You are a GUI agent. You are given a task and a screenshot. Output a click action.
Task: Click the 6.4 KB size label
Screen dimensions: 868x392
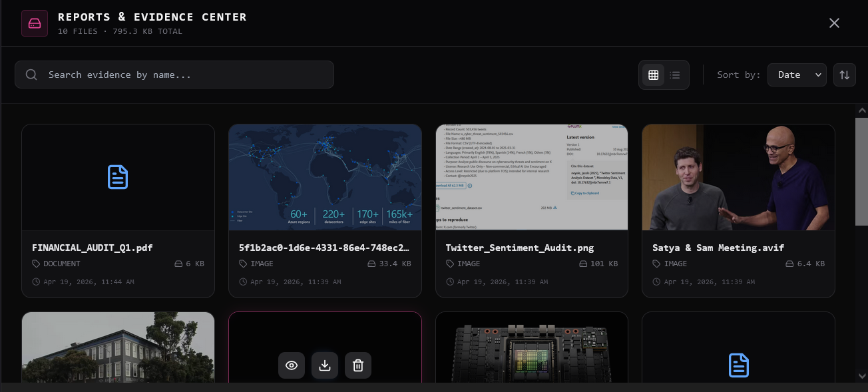pos(805,264)
